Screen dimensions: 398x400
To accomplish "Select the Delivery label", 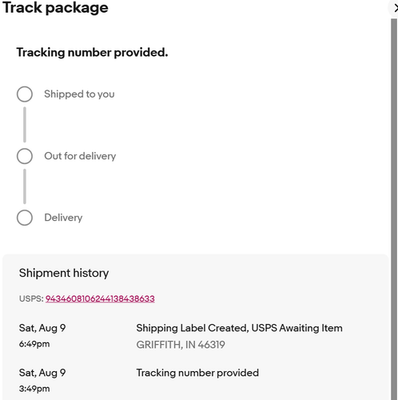I will pos(63,218).
